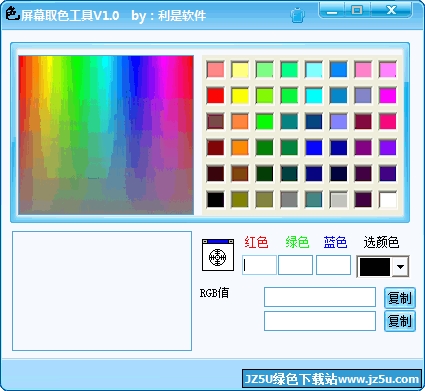Viewport: 425px width, 391px height.
Task: Click the first 复制 button
Action: [400, 297]
